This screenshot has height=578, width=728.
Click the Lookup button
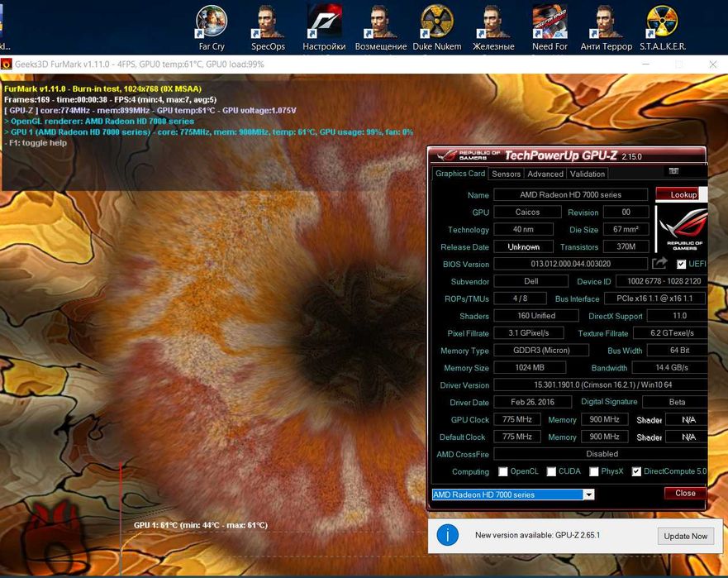[682, 194]
